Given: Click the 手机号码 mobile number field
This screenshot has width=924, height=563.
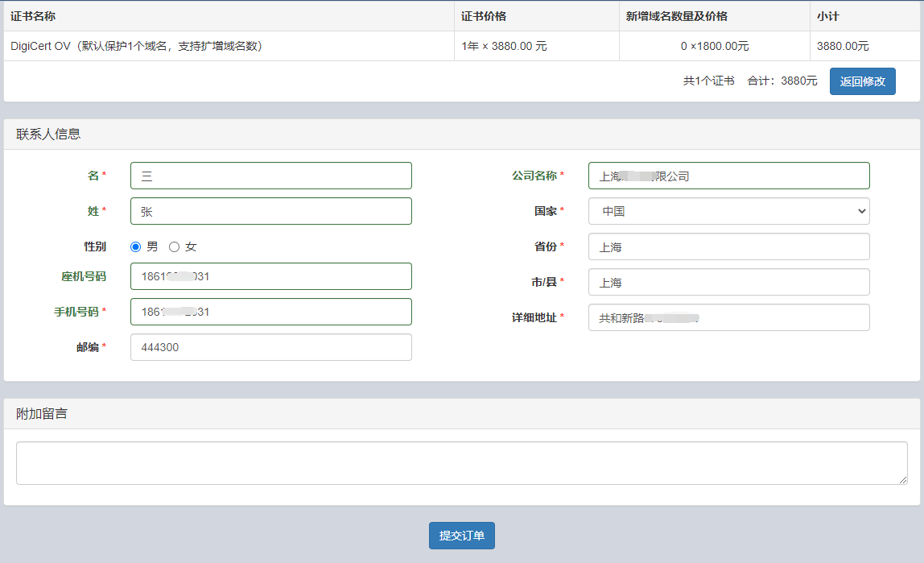Looking at the screenshot, I should (x=270, y=312).
